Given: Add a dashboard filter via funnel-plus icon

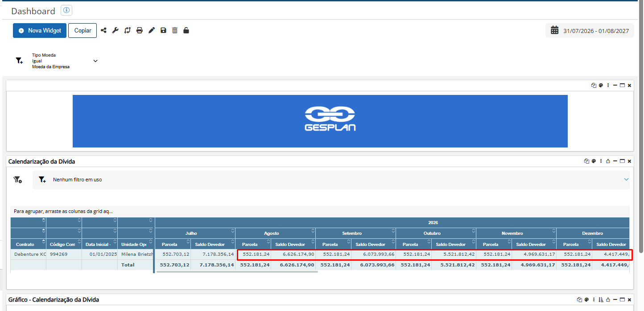Looking at the screenshot, I should point(19,61).
